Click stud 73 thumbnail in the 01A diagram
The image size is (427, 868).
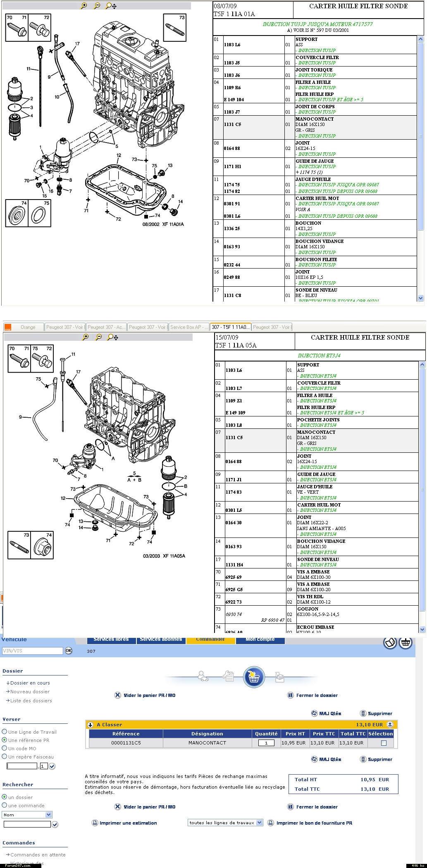click(x=174, y=28)
